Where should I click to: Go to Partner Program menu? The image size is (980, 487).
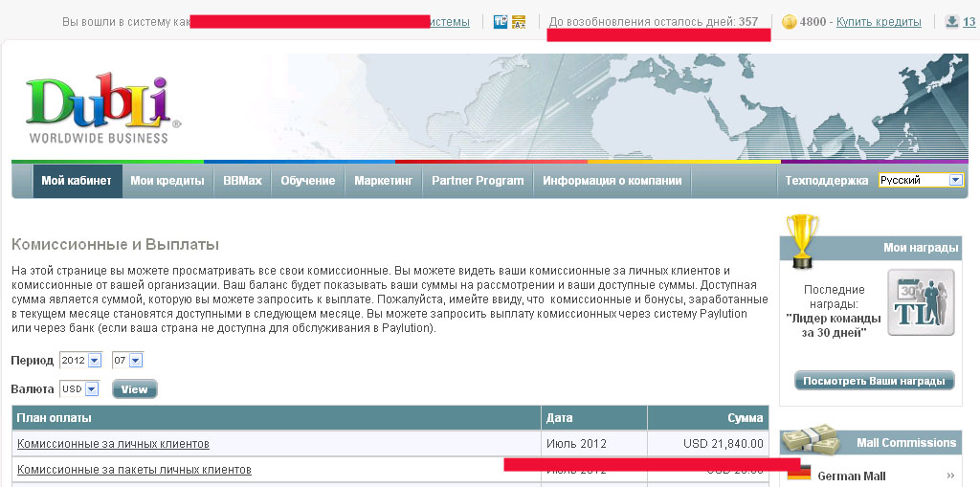pyautogui.click(x=478, y=180)
